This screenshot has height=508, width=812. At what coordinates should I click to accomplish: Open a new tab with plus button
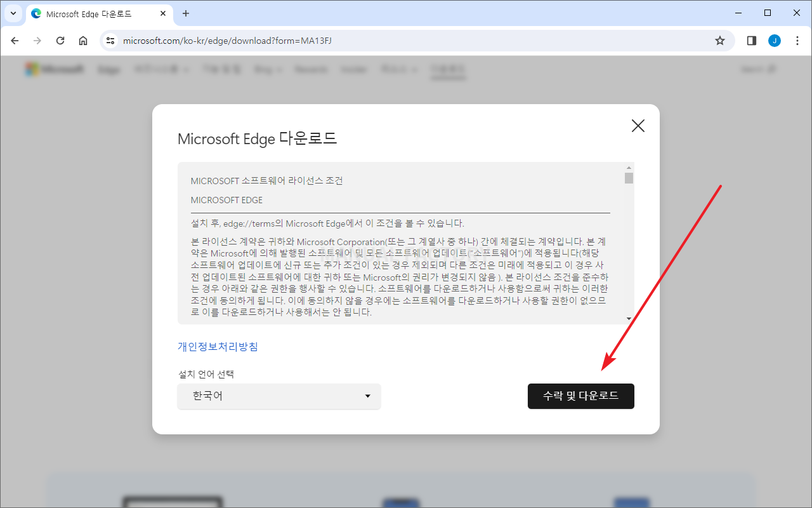click(x=186, y=13)
